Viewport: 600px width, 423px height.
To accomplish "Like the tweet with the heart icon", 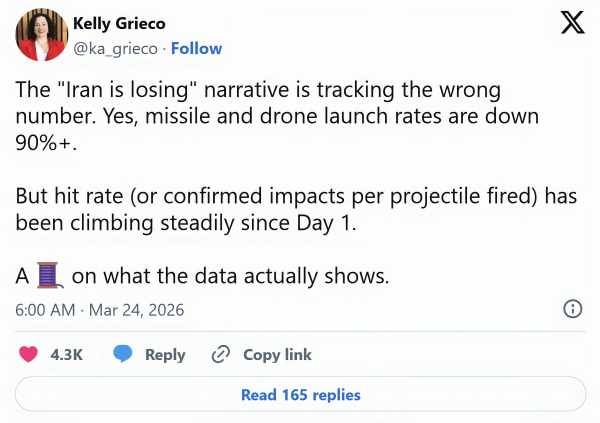I will click(x=29, y=354).
